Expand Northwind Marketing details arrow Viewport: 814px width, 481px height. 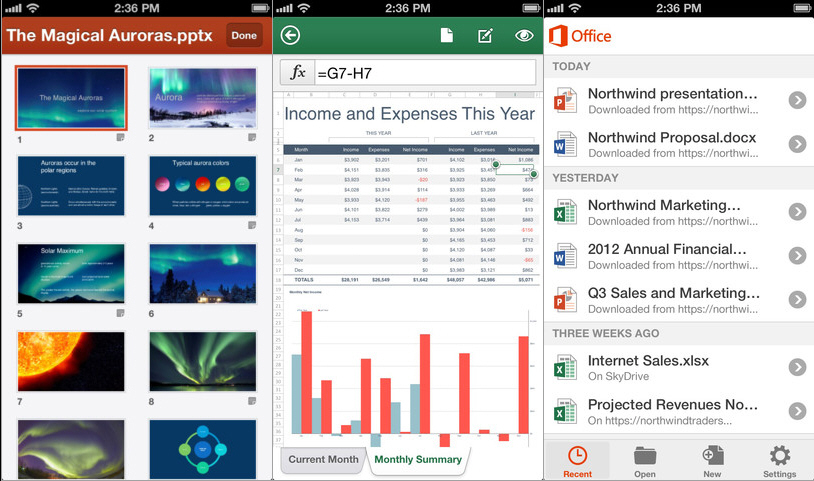[797, 212]
